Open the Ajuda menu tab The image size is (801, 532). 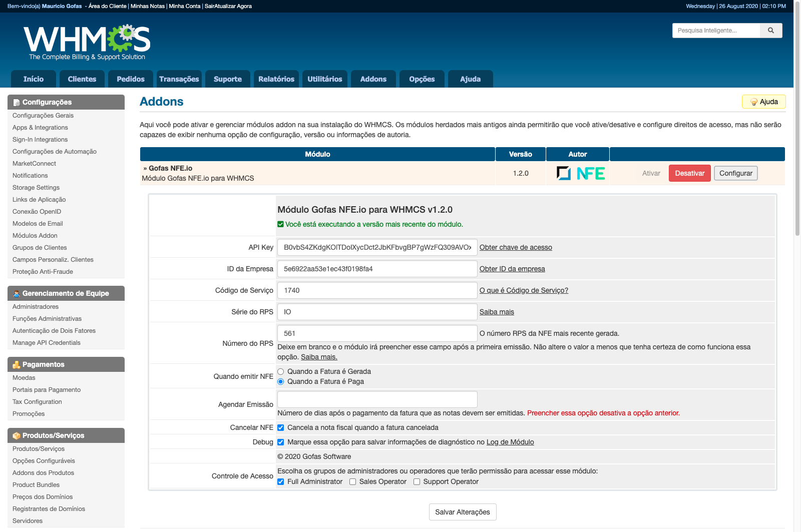click(471, 79)
